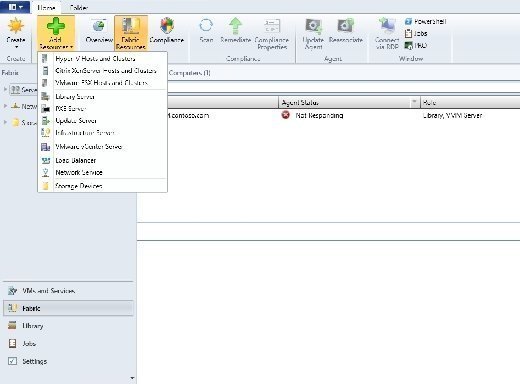Click navigation pane options arrow
This screenshot has height=384, width=520.
132,378
